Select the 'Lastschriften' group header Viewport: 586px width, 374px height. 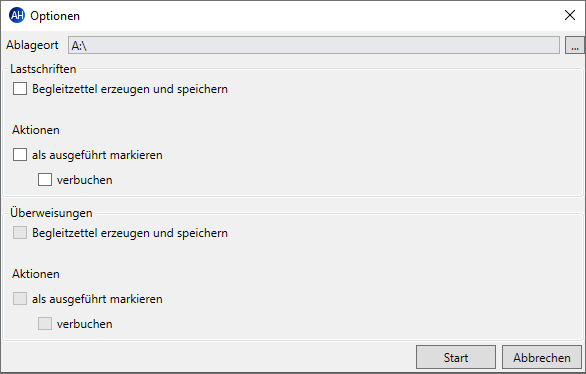(43, 69)
